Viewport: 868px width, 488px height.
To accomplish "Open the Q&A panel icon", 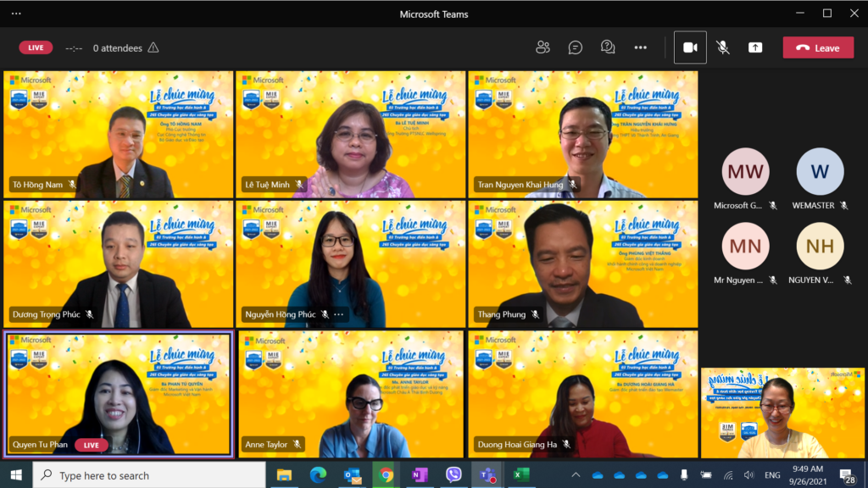I will point(608,47).
